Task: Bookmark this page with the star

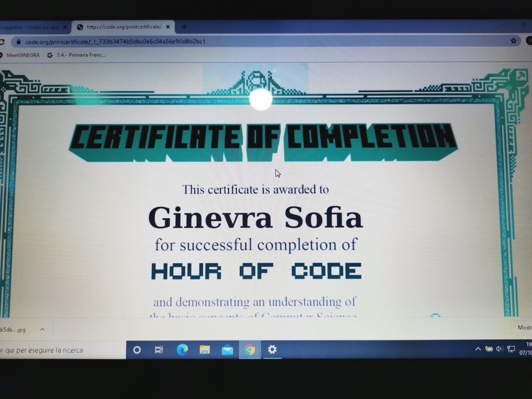Action: 514,41
